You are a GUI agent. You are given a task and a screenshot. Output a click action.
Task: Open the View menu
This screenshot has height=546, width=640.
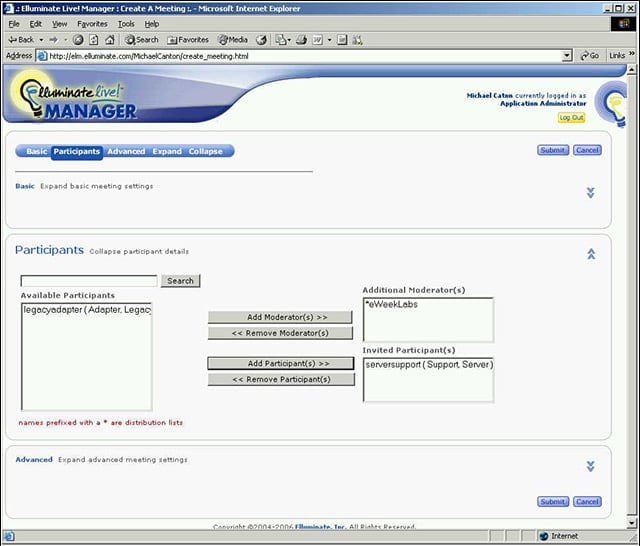point(60,24)
